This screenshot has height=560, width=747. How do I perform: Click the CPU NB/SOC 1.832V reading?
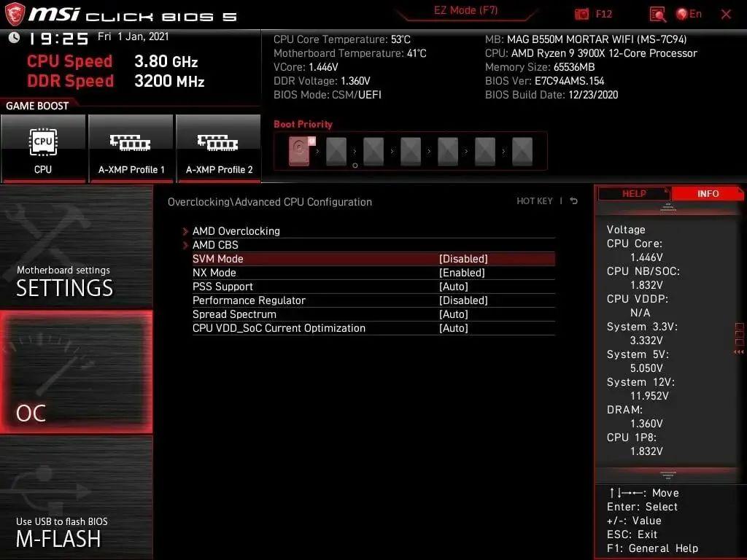(x=646, y=285)
